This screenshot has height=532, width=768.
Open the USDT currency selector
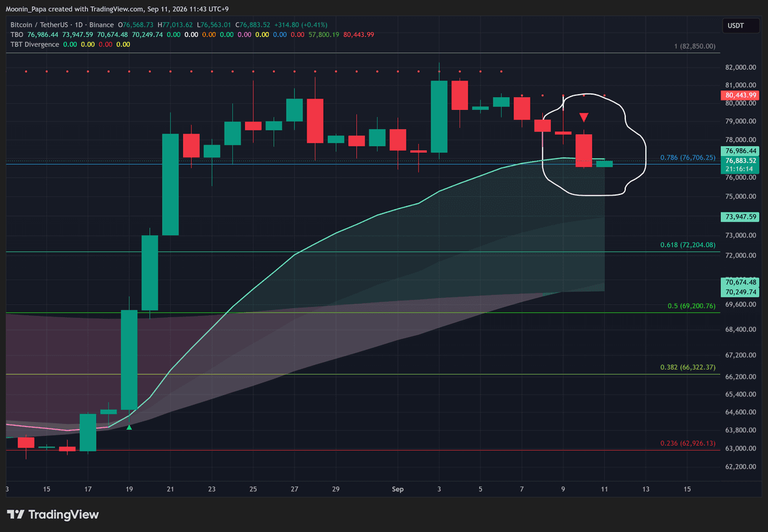[735, 26]
